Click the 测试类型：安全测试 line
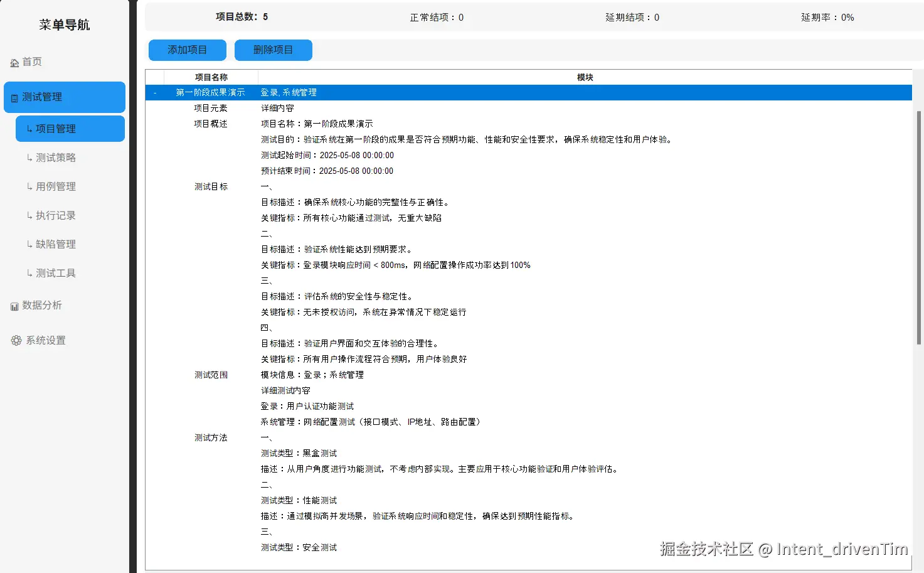 tap(299, 548)
